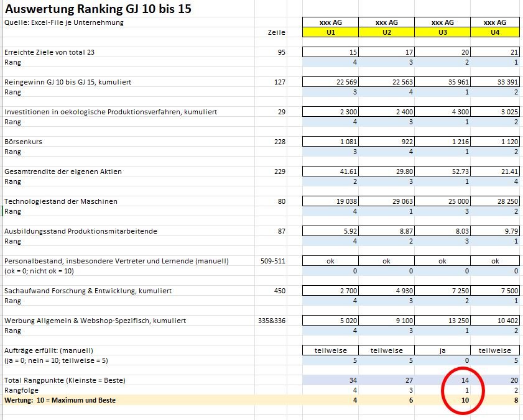Click the 'Zeile' column header cell
Screen dimensions: 523x420
pyautogui.click(x=277, y=32)
